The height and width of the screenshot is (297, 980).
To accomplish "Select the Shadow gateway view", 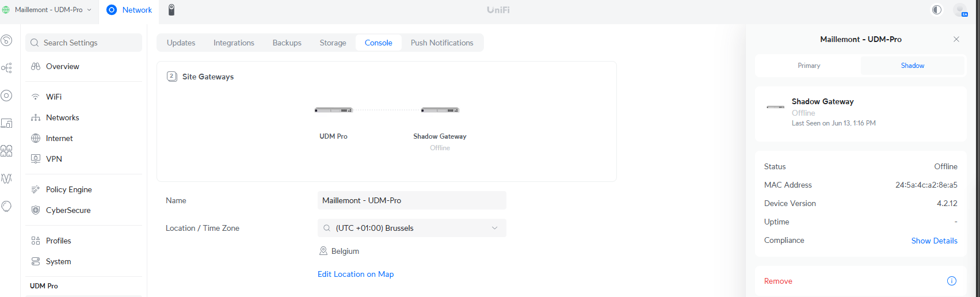I will coord(912,66).
